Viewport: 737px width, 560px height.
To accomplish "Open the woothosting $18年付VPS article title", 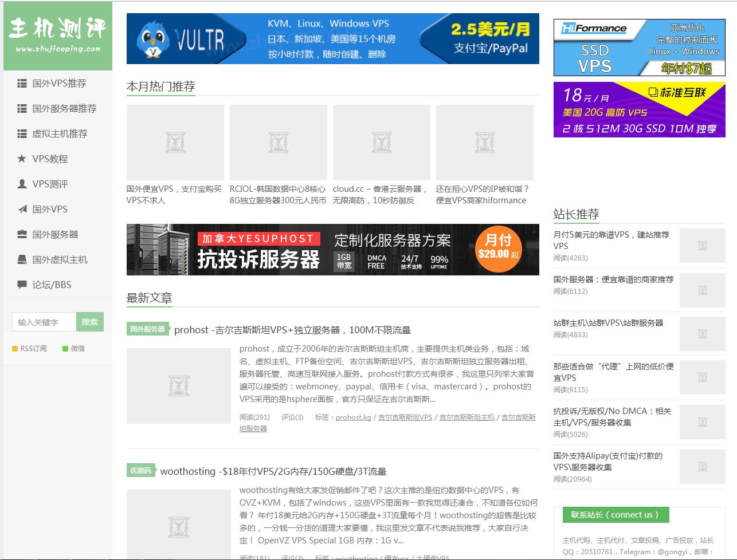I will pos(273,471).
